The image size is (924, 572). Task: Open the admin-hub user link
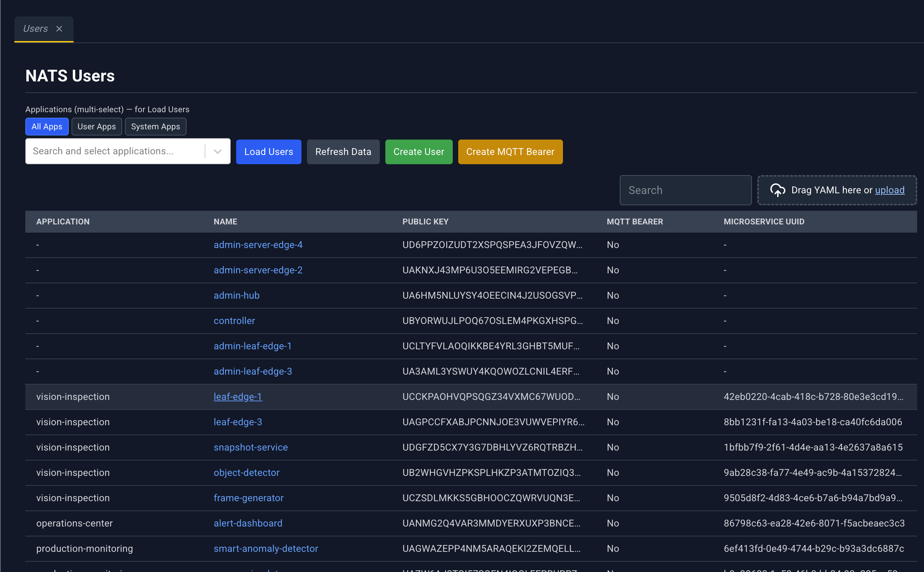tap(236, 296)
